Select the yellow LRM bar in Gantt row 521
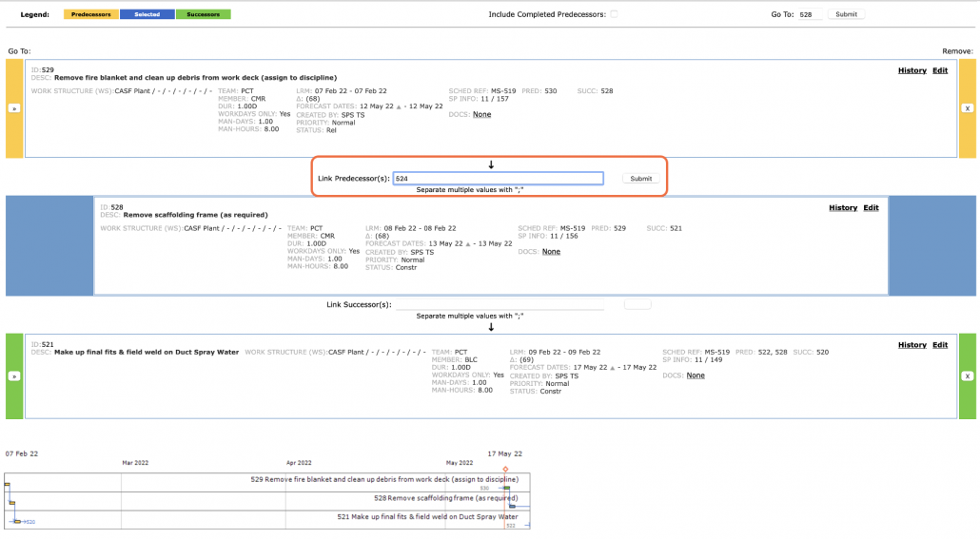This screenshot has height=539, width=980. (x=17, y=522)
